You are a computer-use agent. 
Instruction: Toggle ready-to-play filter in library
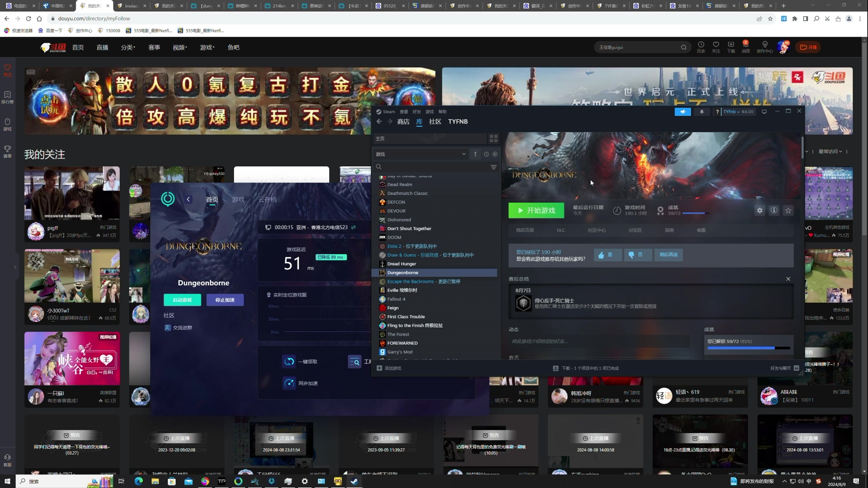pyautogui.click(x=495, y=155)
